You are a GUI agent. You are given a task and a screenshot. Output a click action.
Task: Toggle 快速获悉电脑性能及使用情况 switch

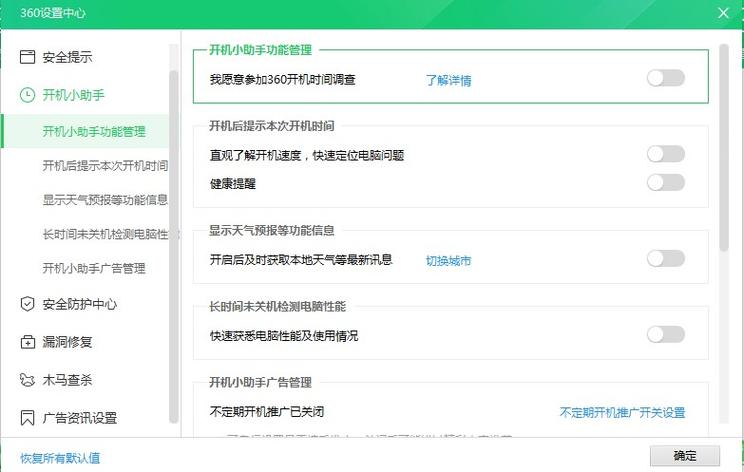(x=666, y=334)
